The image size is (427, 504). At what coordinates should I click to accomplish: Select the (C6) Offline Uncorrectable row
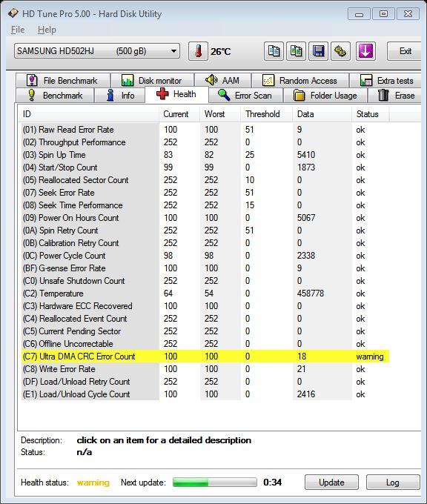click(205, 344)
